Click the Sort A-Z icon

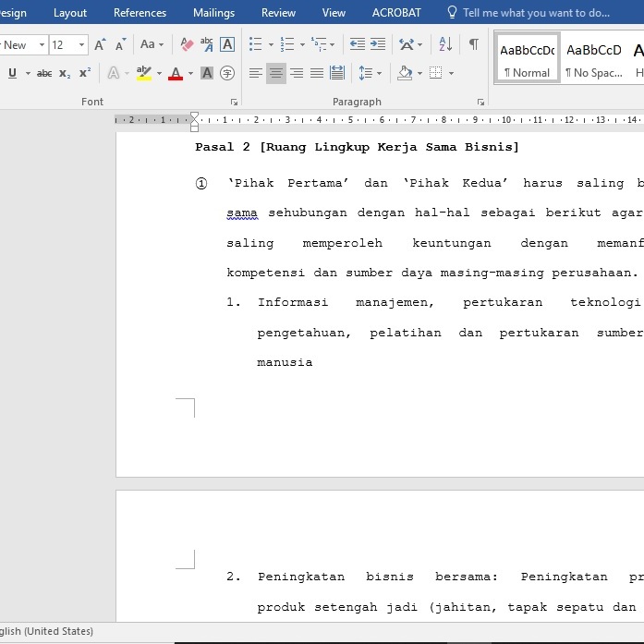(445, 44)
